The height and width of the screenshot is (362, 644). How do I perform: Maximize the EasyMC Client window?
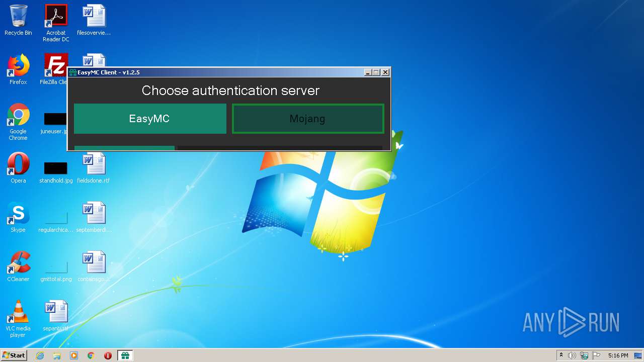pos(376,72)
